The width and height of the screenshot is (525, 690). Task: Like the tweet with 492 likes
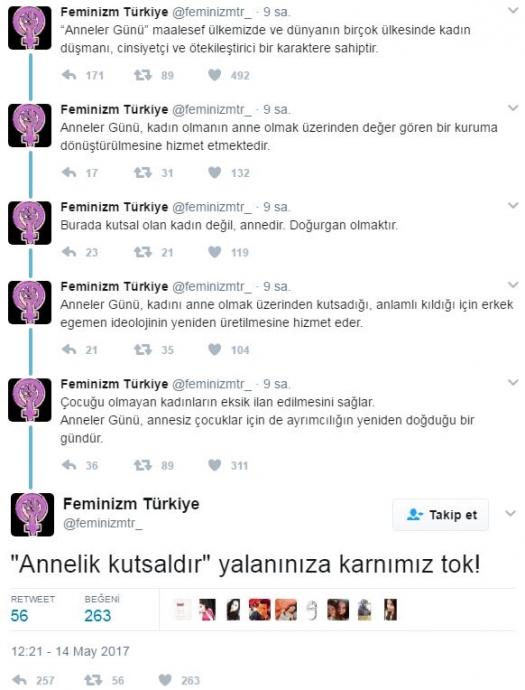tap(214, 75)
